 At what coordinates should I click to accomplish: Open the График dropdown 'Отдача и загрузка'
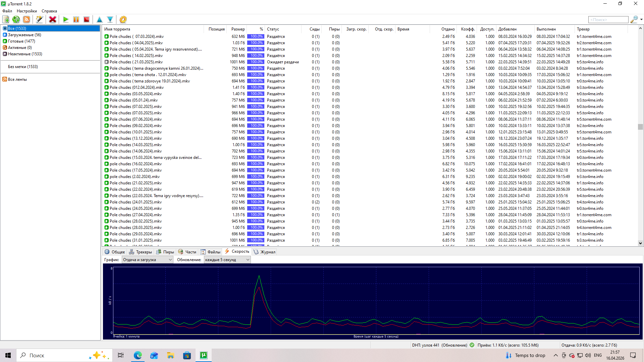(x=147, y=260)
